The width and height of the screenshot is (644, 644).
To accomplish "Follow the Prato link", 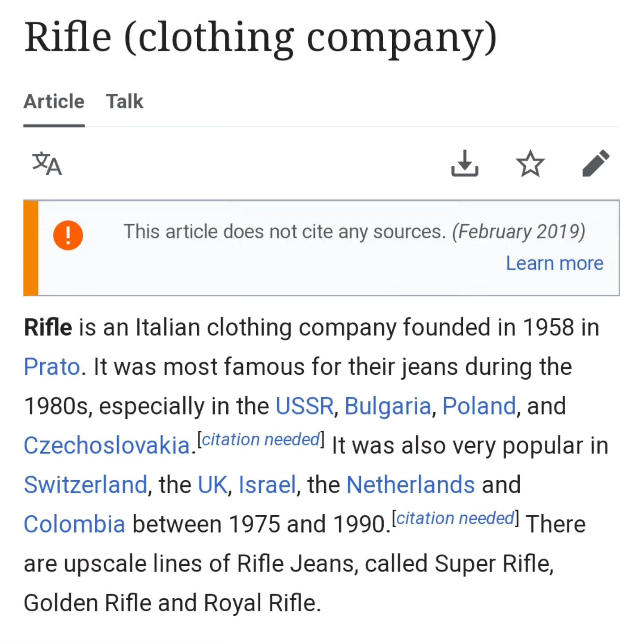I will (x=52, y=367).
